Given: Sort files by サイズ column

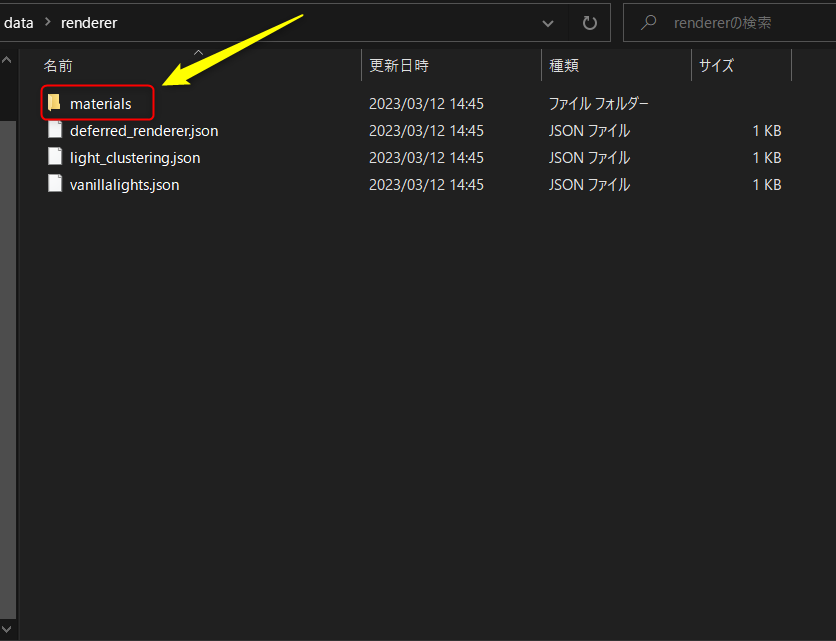Looking at the screenshot, I should 716,66.
